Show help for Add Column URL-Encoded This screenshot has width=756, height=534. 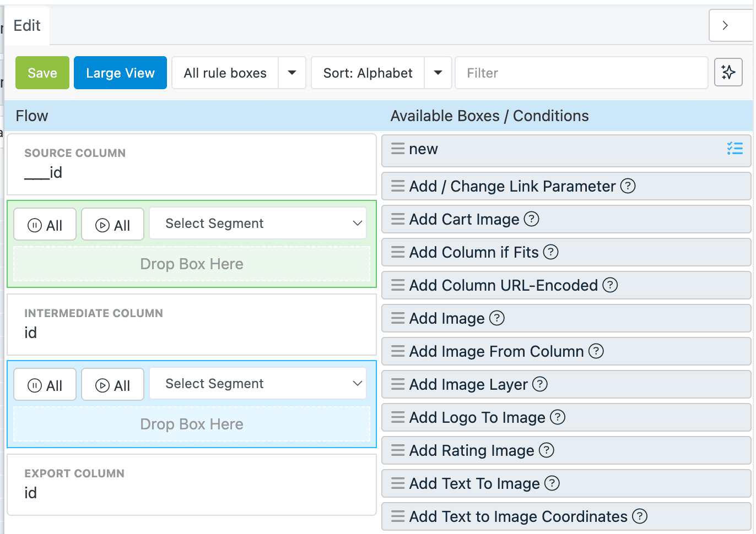point(609,285)
